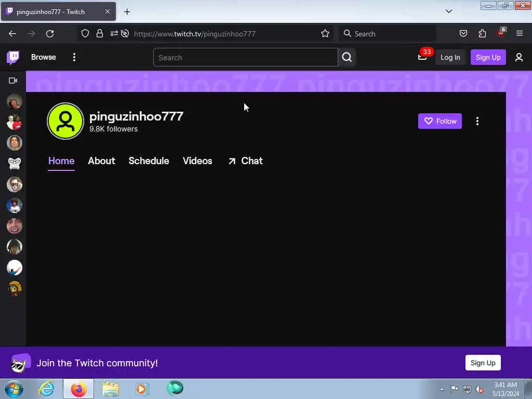Select the pinguzinhoo777 - Twitch browser tab
Screen dimensions: 532x399
58,11
